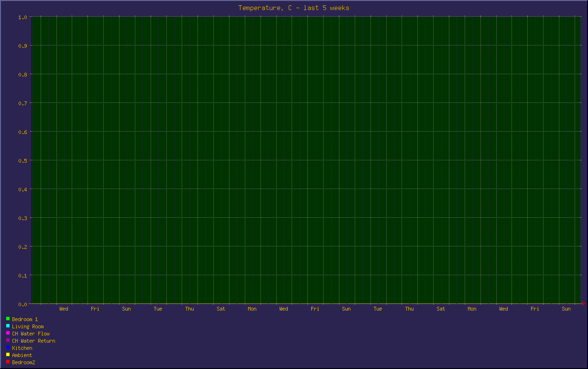The height and width of the screenshot is (369, 588).
Task: Click the rightmost Sun label on the x-axis
Action: coord(566,309)
